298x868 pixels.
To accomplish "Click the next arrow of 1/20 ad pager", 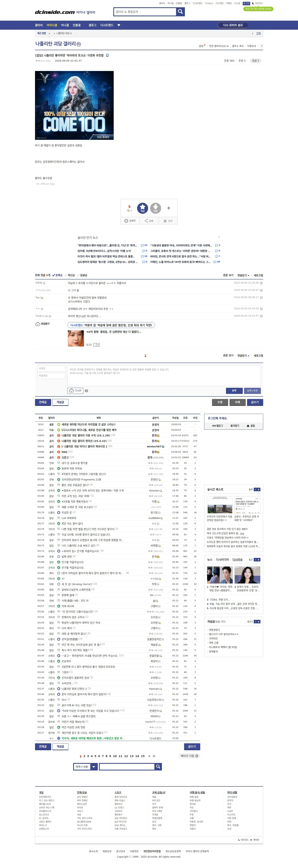I will (x=98, y=345).
